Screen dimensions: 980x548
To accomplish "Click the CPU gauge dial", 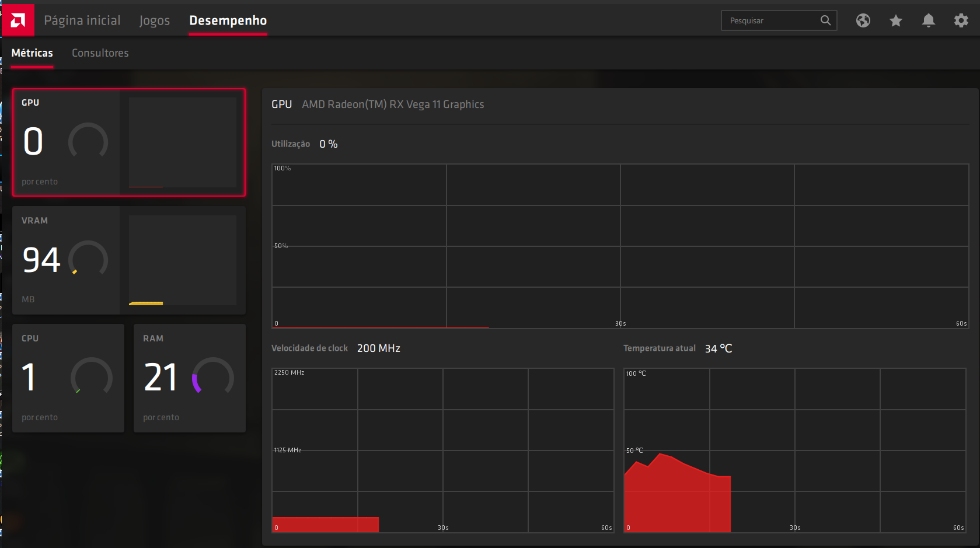I will (92, 376).
